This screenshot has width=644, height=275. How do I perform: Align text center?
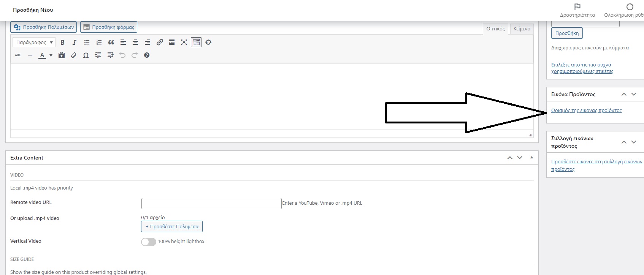[x=135, y=42]
